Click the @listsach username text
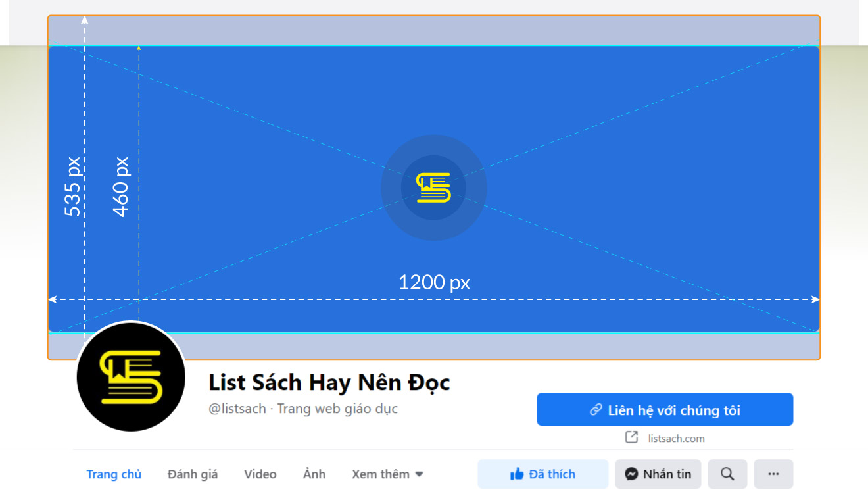The image size is (868, 496). (x=237, y=409)
